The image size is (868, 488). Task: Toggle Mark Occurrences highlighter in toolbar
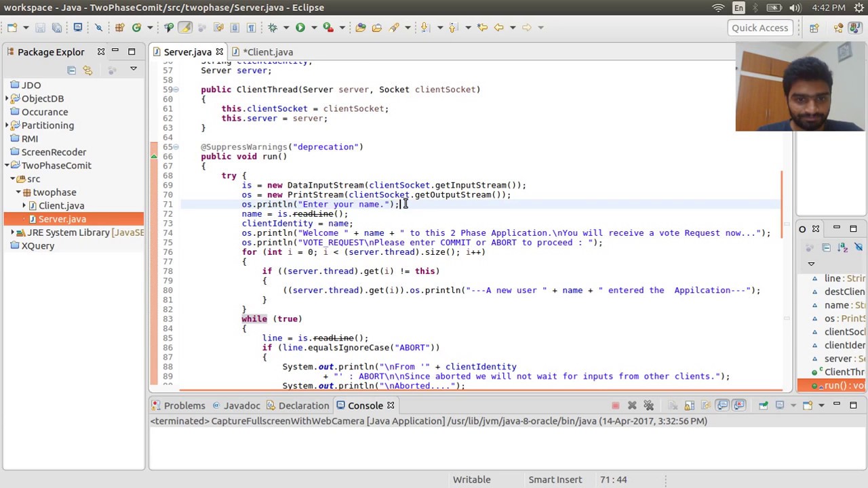point(185,28)
